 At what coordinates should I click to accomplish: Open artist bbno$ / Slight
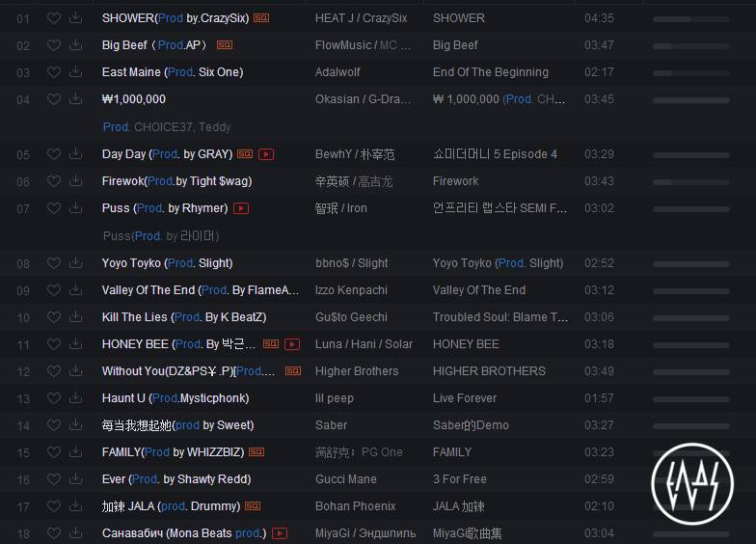click(351, 263)
